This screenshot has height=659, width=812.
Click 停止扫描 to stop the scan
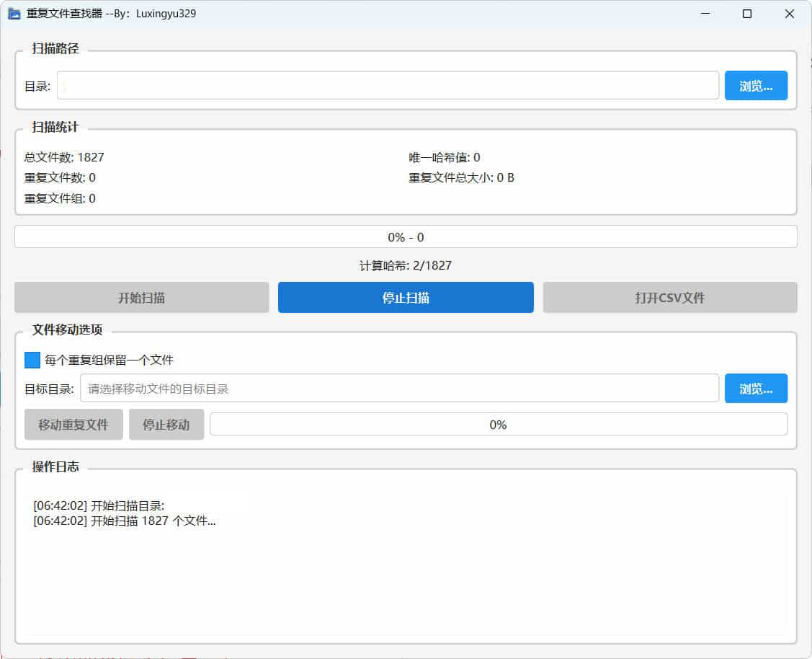pos(405,297)
